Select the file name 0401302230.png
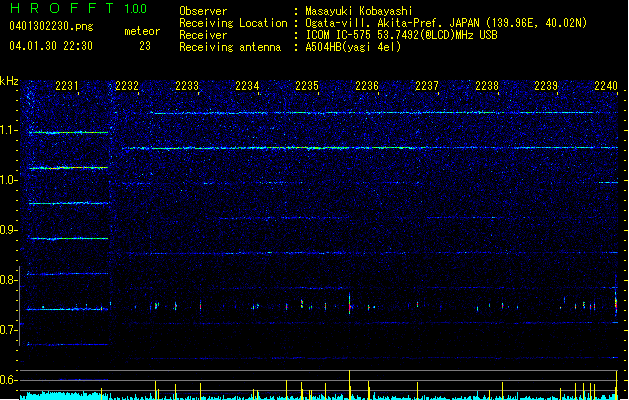 [x=51, y=26]
